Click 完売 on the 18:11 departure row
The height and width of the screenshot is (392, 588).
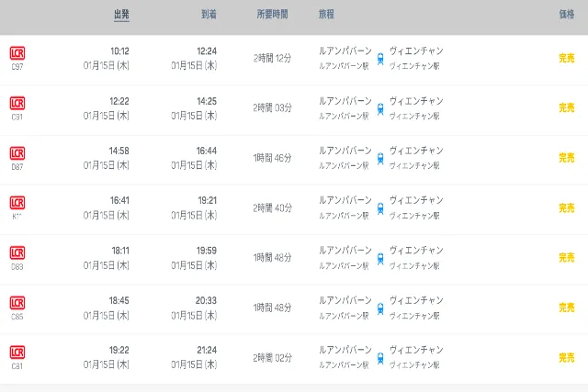[x=567, y=258]
